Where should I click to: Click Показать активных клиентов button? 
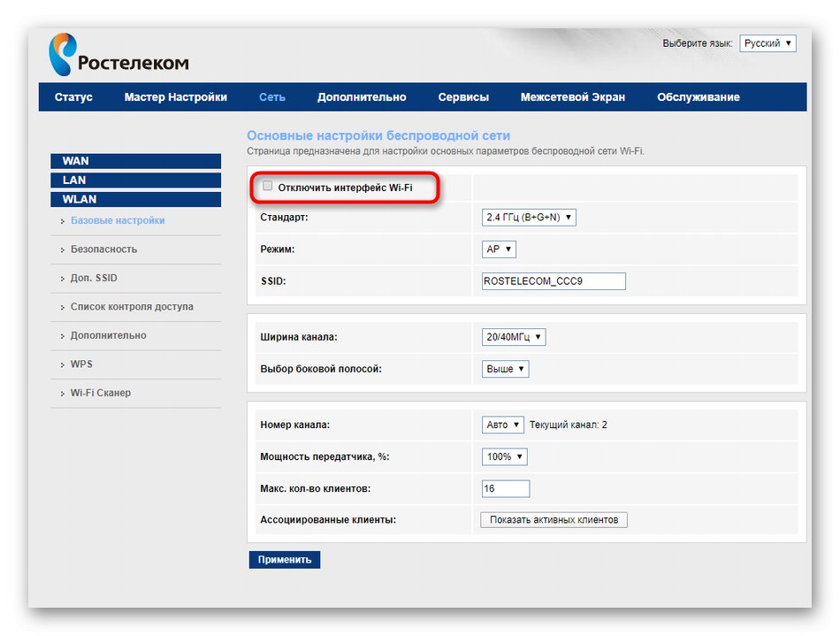(554, 520)
